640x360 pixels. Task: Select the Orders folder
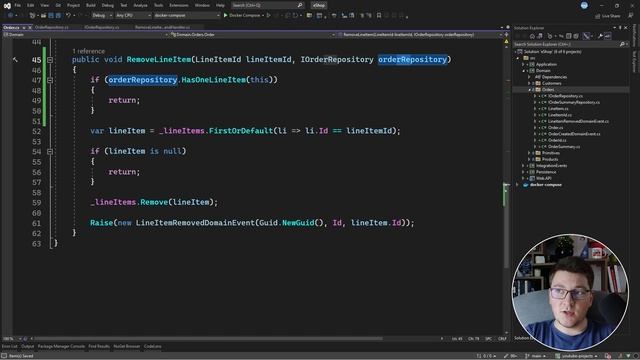(548, 90)
